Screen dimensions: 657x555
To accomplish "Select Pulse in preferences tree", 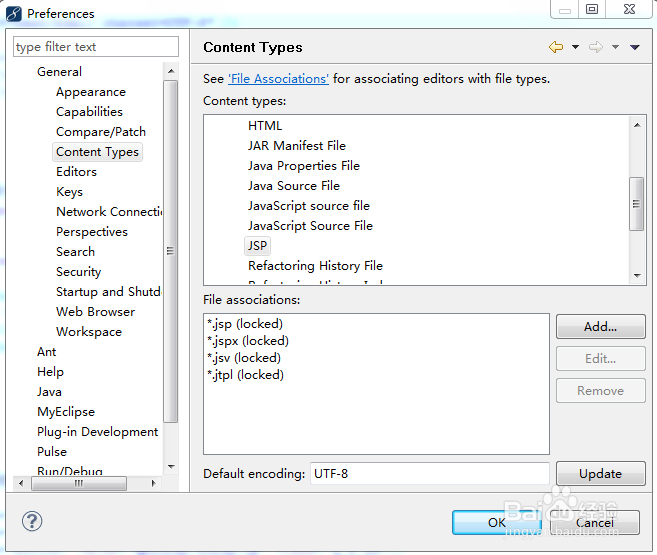I will coord(52,452).
